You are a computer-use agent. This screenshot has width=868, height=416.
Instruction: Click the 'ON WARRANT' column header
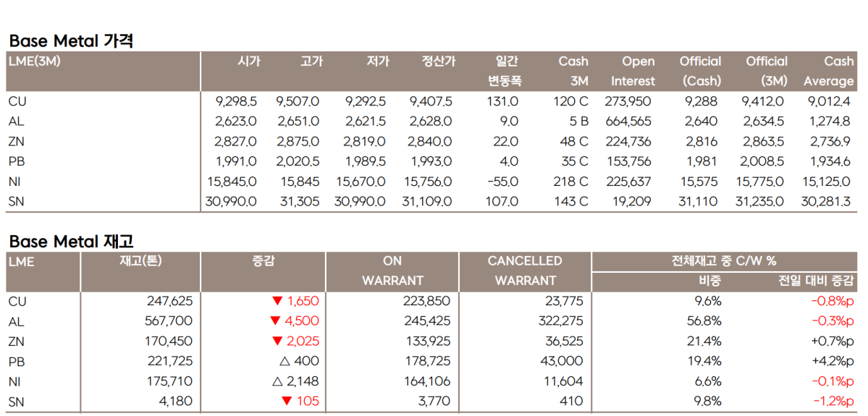click(x=392, y=271)
